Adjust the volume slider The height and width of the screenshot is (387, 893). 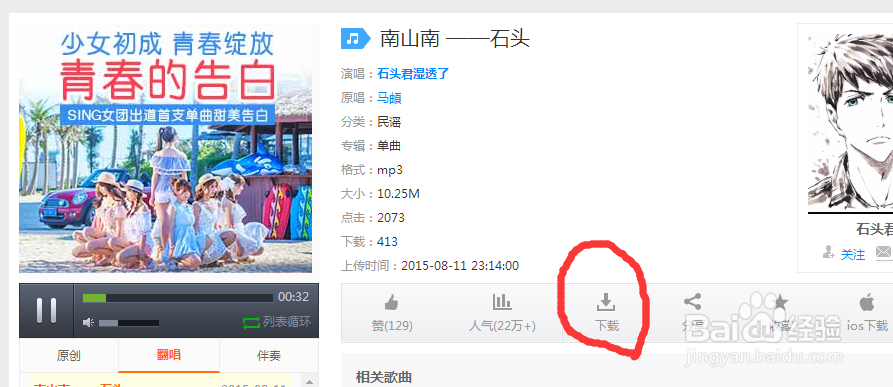coord(129,323)
